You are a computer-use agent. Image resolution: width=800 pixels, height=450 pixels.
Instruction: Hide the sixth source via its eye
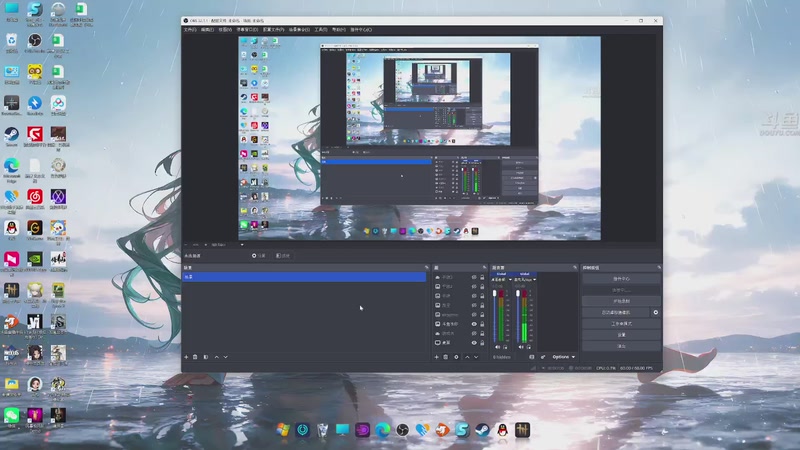coord(474,324)
